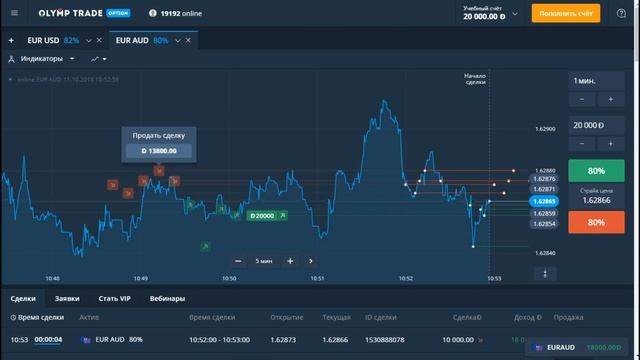
Task: Click the 20 000 amount field
Action: click(x=596, y=125)
